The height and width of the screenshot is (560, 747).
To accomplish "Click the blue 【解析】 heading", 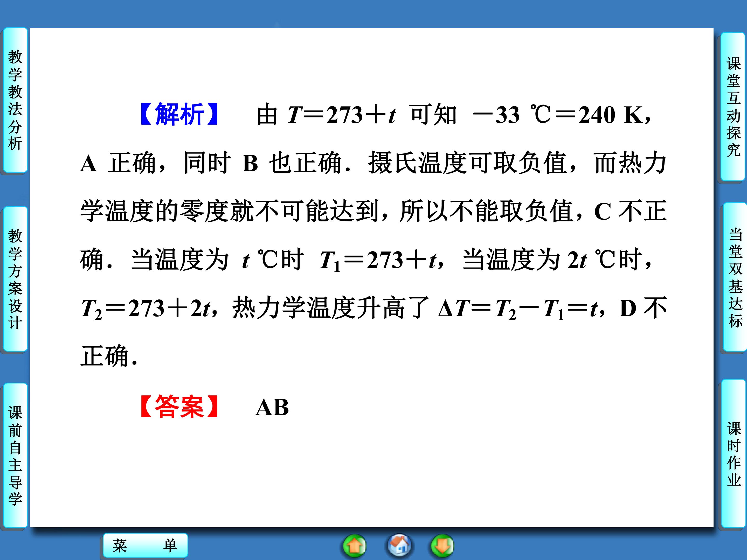I will coord(179,114).
